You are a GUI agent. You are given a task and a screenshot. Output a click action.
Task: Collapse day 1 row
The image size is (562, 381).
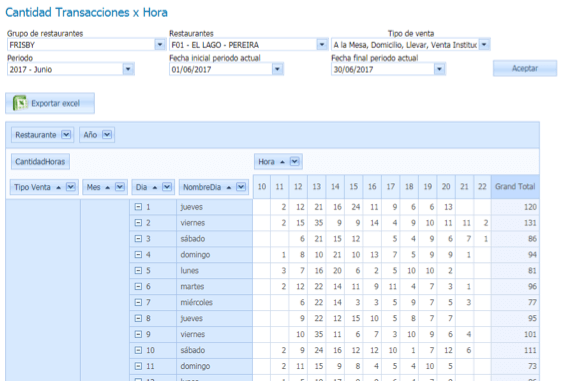tap(138, 207)
